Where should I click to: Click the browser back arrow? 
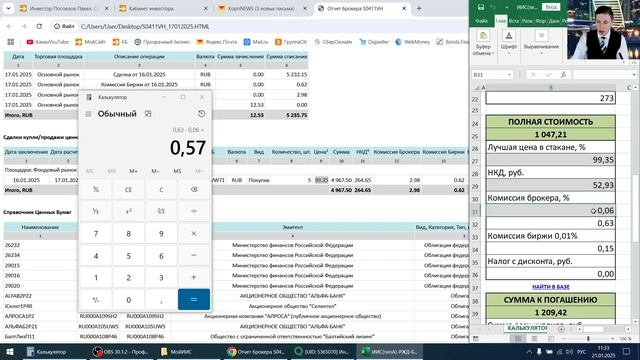(9, 26)
